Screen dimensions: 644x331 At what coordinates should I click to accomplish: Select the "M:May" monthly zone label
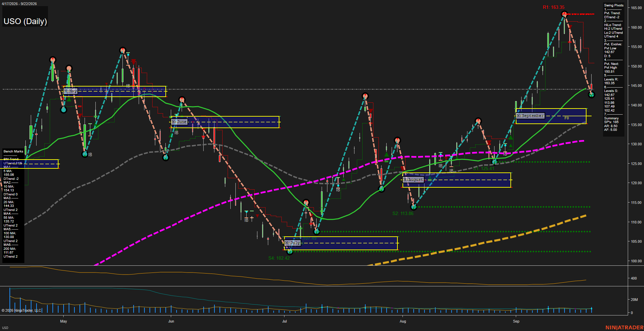click(x=70, y=91)
